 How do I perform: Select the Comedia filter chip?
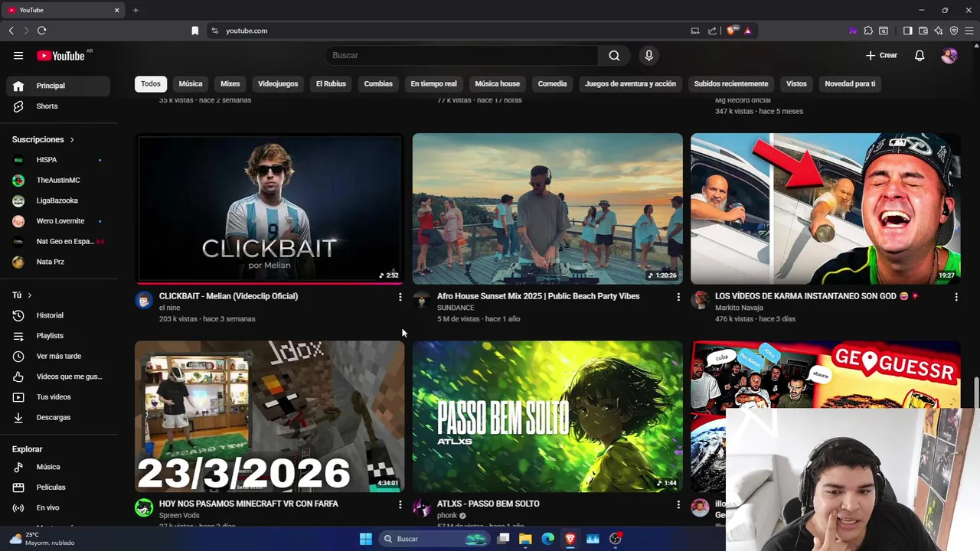(x=552, y=83)
